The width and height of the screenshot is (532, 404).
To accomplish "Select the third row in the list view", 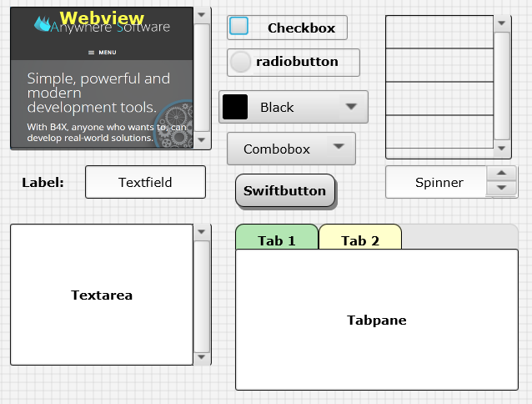I will pos(439,98).
